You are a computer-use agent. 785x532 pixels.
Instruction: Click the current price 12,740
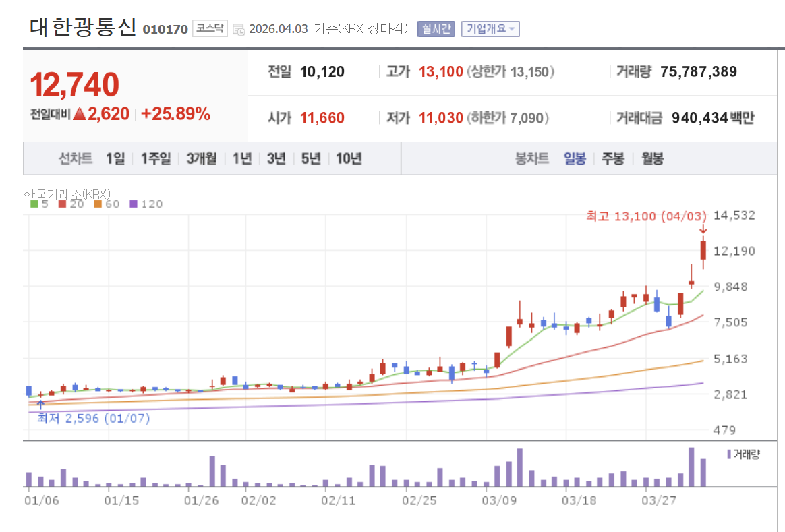coord(75,84)
